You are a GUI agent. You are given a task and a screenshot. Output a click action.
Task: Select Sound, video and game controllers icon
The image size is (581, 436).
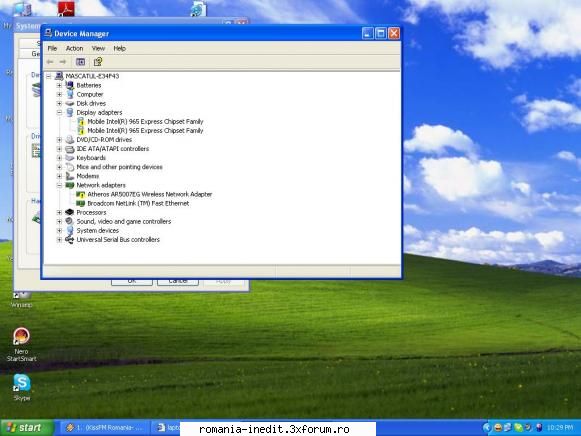point(70,222)
